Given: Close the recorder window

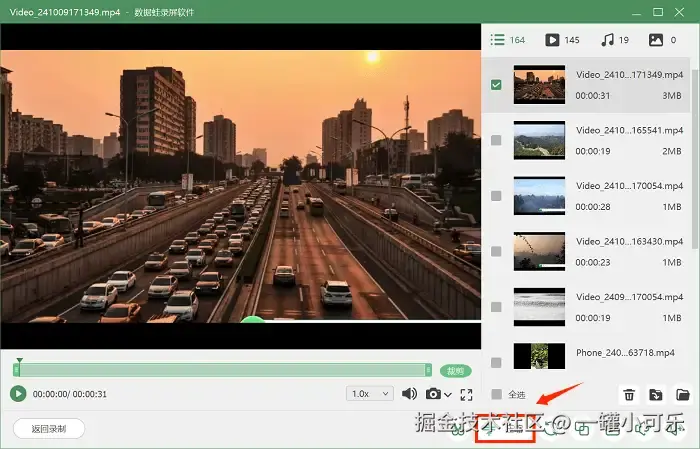Looking at the screenshot, I should click(x=679, y=12).
